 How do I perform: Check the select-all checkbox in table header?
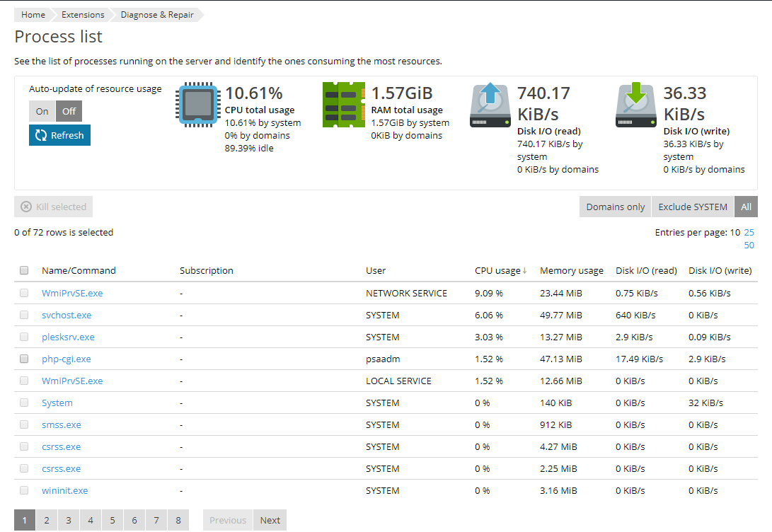23,270
